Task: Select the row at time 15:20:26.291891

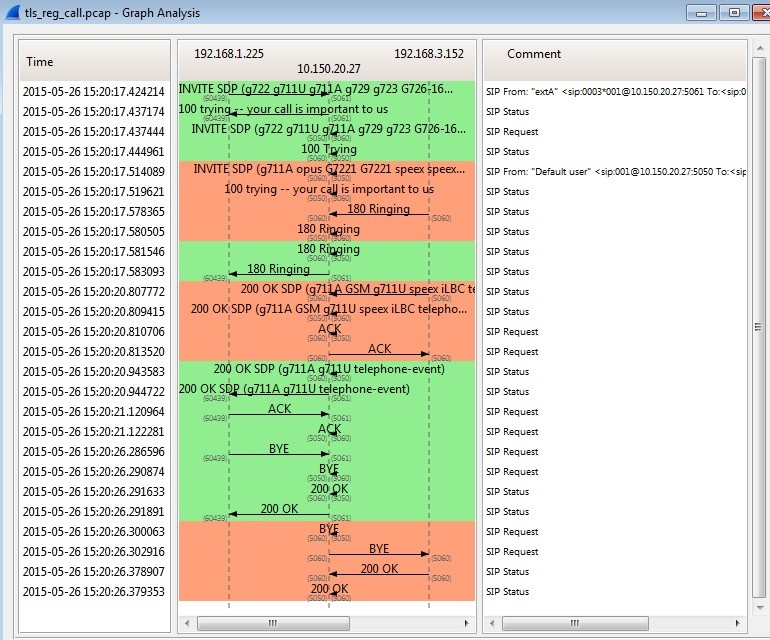Action: click(93, 512)
